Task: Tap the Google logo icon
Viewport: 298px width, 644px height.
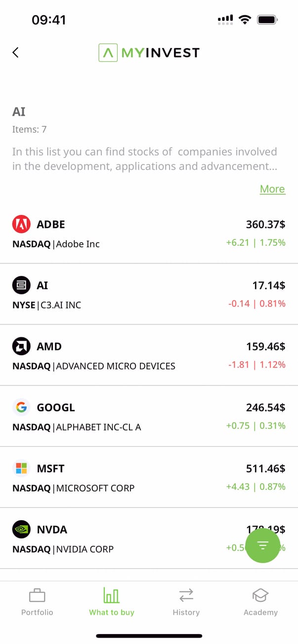Action: tap(21, 408)
